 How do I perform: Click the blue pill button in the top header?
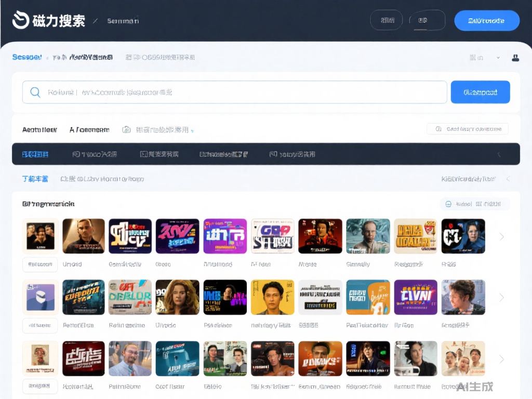[486, 21]
